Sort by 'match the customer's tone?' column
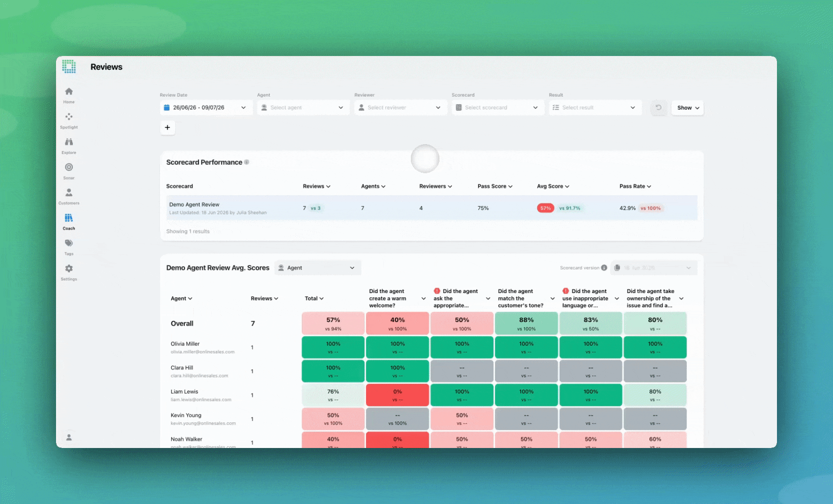This screenshot has width=833, height=504. (526, 298)
